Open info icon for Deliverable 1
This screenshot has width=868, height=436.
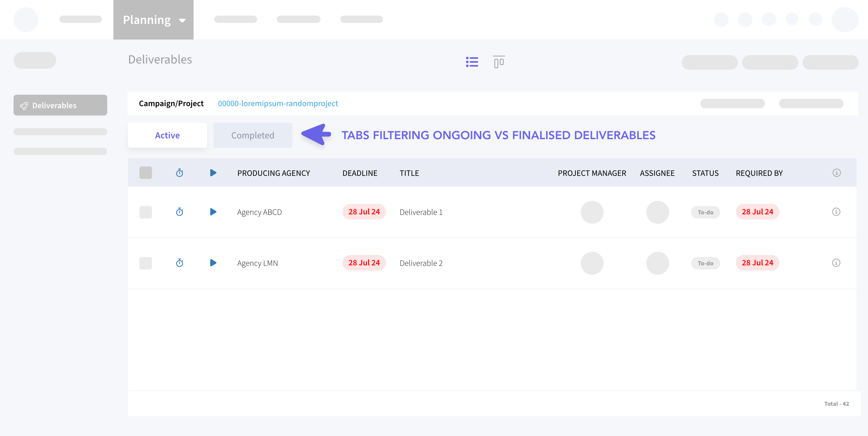(x=836, y=212)
